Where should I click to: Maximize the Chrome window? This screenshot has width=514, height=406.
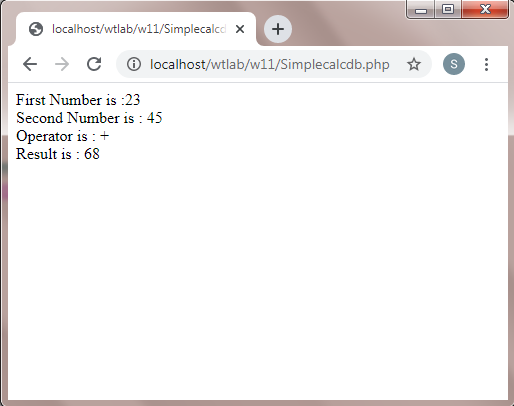[448, 10]
